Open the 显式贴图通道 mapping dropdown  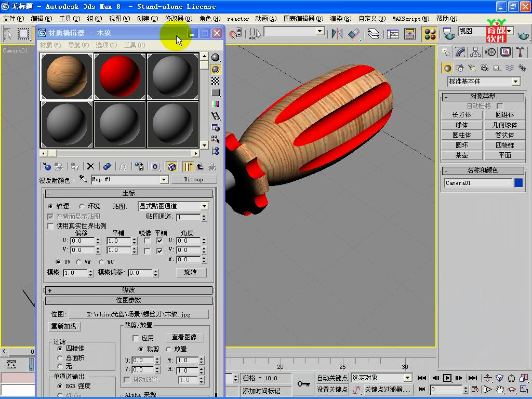coord(205,206)
